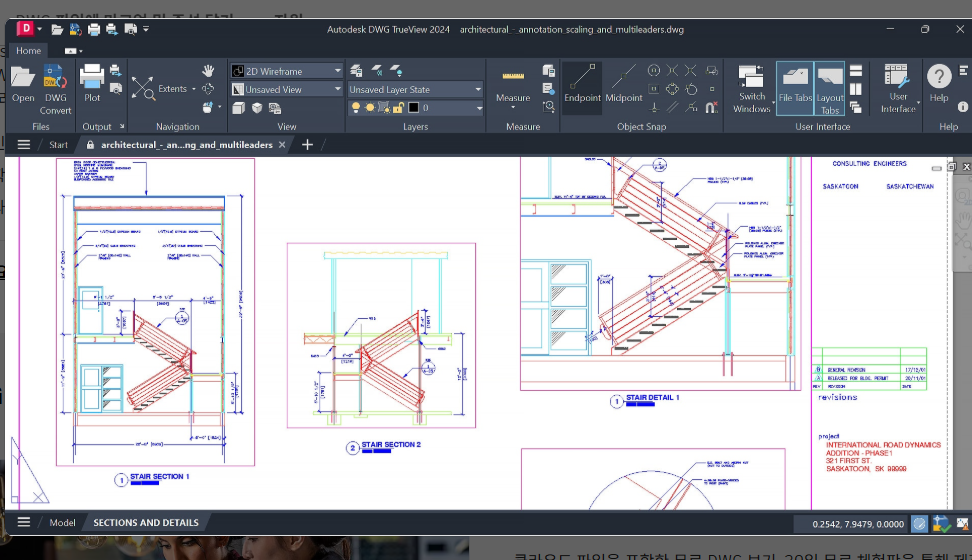972x560 pixels.
Task: Click the Plot Preview icon in quick access toolbar
Action: click(x=130, y=29)
